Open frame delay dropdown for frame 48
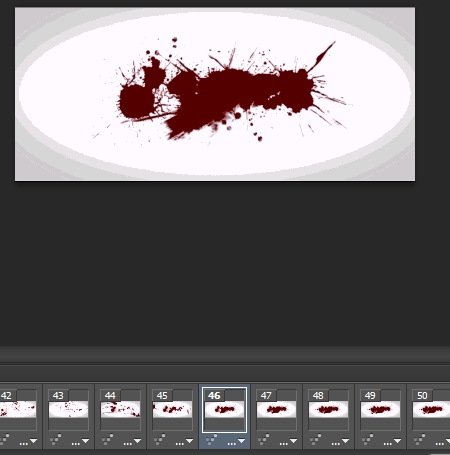The image size is (450, 455). tap(340, 442)
